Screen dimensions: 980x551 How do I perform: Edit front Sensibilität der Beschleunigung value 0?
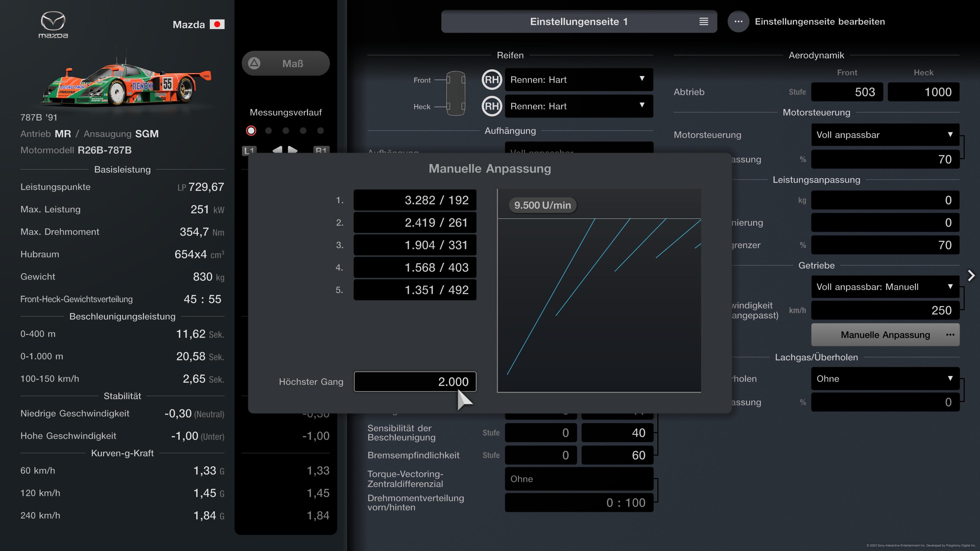coord(541,433)
